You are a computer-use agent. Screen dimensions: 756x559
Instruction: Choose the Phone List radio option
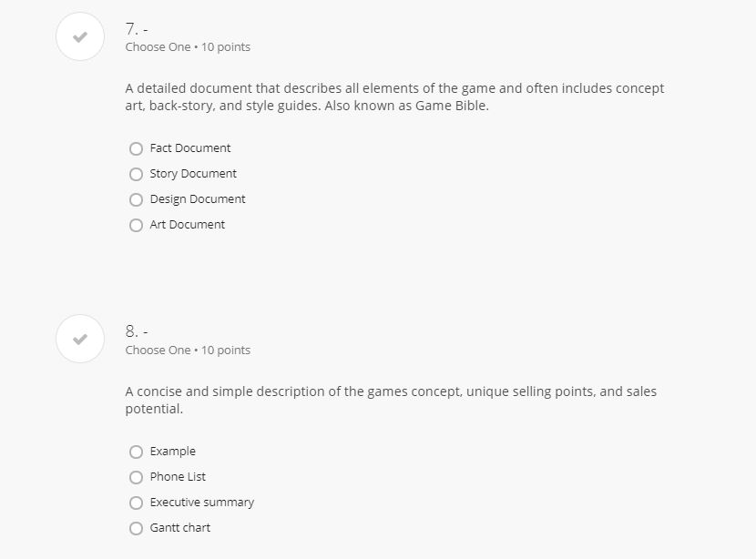137,477
